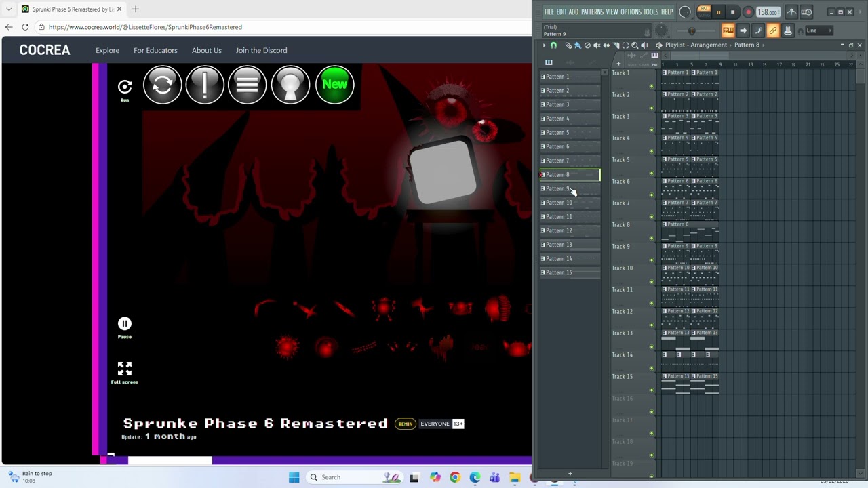Screen dimensions: 868x488
Task: Click the right arrow icon in FL toolbar
Action: point(743,30)
